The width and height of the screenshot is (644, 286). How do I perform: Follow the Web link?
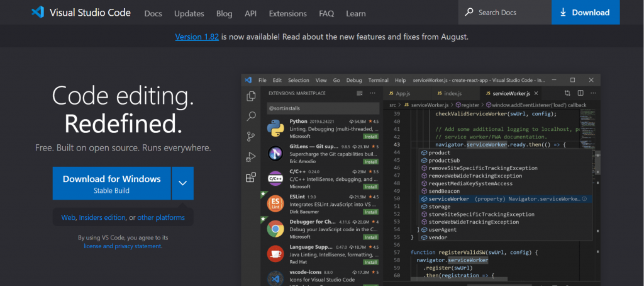tap(68, 217)
